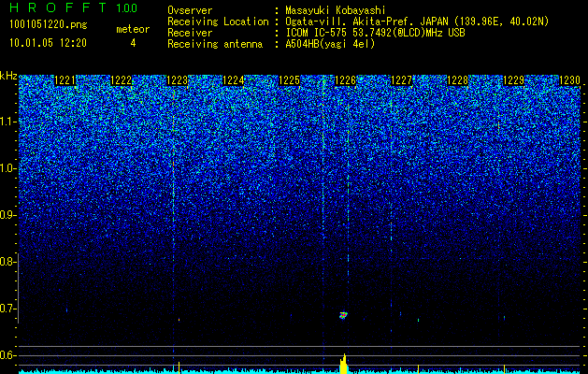Click the observer name Masayuki Kobayashi

click(336, 10)
